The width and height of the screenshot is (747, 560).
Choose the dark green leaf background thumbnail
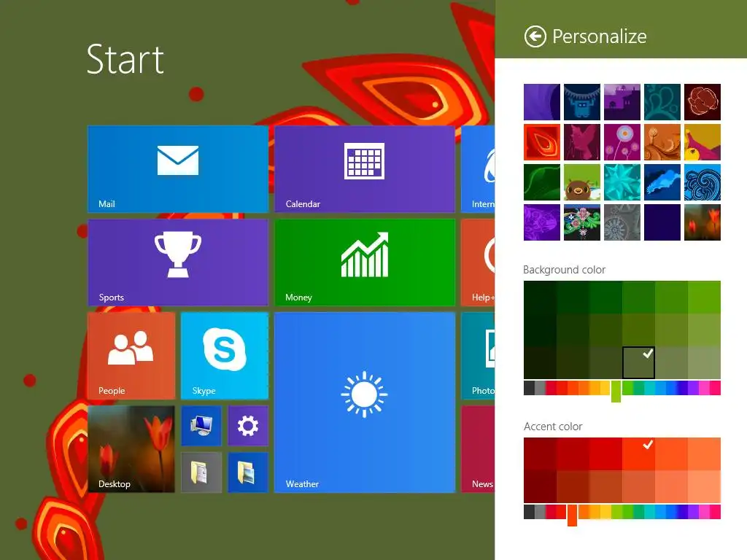[x=542, y=182]
